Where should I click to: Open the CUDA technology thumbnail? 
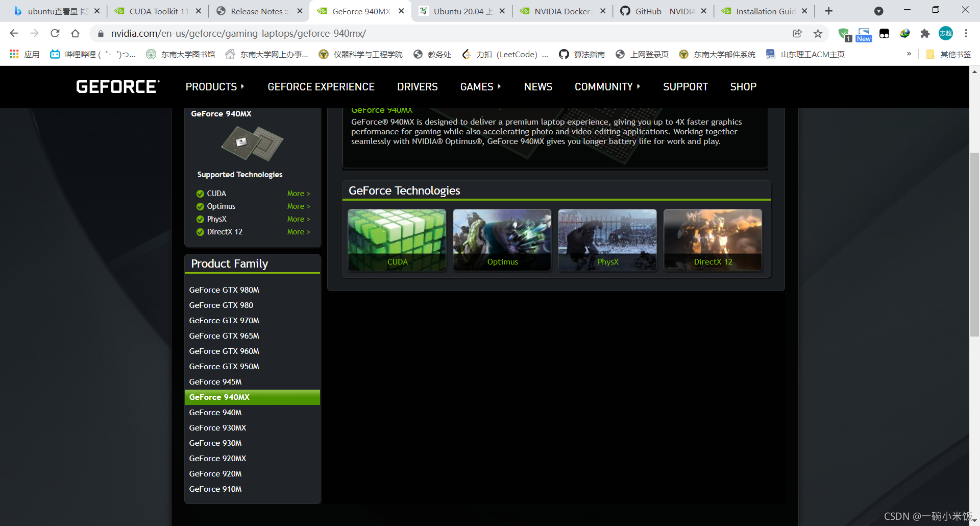click(397, 240)
